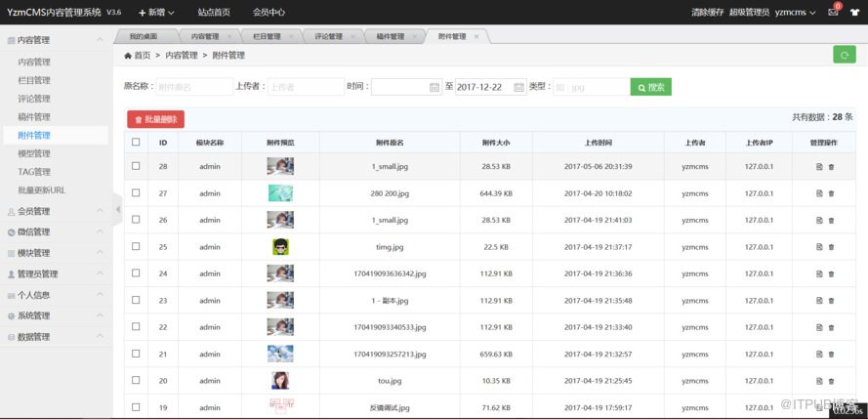Click the red 批量删除 button
868x419 pixels.
click(155, 119)
